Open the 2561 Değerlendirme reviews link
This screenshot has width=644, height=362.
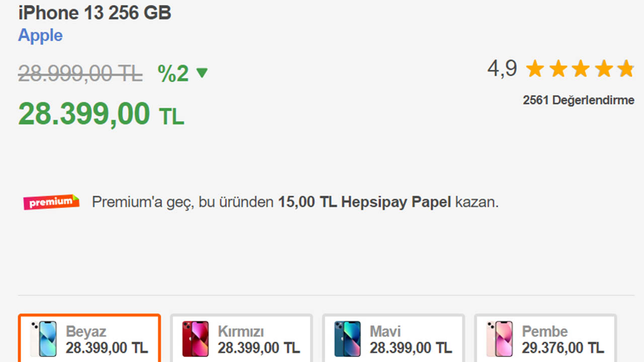[579, 100]
